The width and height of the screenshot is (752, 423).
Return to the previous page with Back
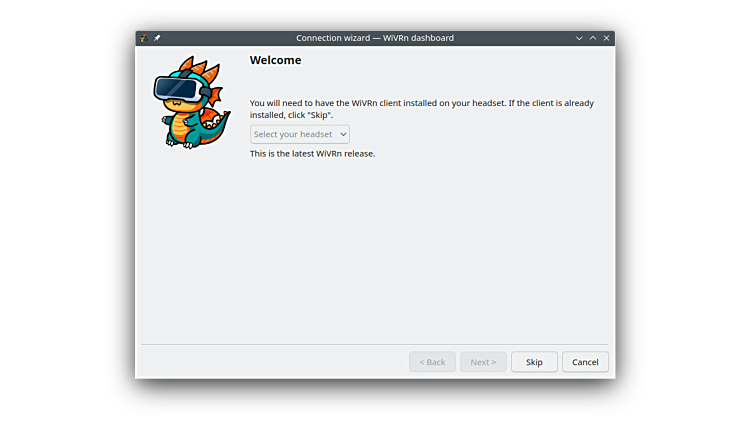[x=432, y=362]
